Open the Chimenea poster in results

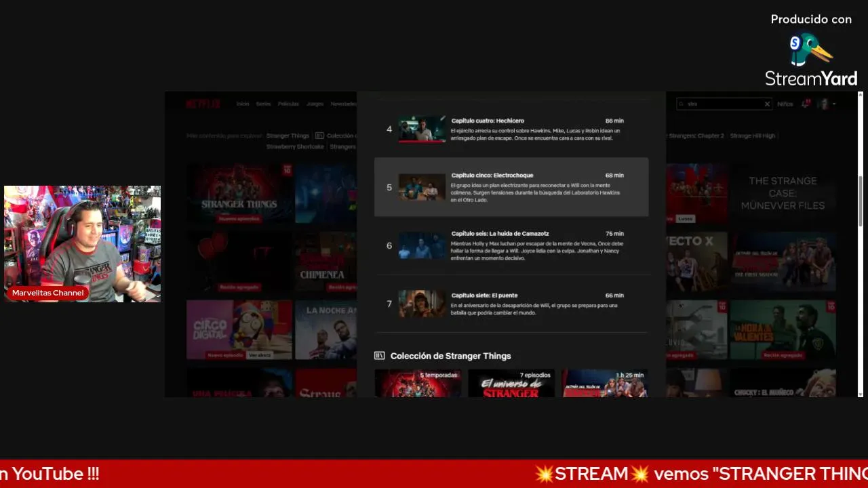[327, 262]
